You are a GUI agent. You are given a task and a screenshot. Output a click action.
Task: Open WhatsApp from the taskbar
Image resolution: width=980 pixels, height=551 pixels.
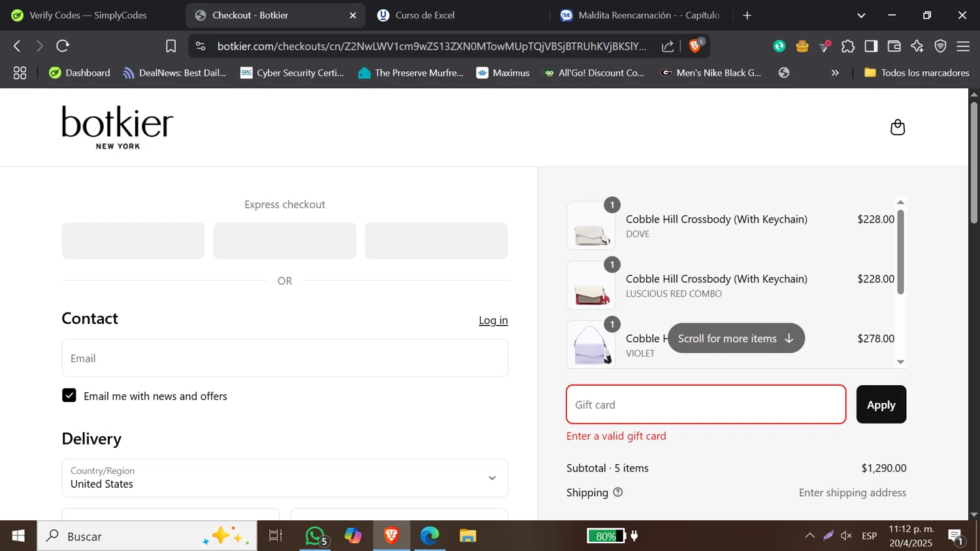(316, 536)
